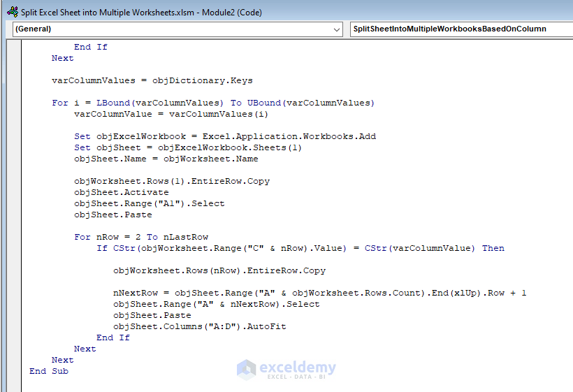Click the line 'varColumnValue = varColumnValues(i)'
Image resolution: width=573 pixels, height=392 pixels.
pyautogui.click(x=171, y=114)
